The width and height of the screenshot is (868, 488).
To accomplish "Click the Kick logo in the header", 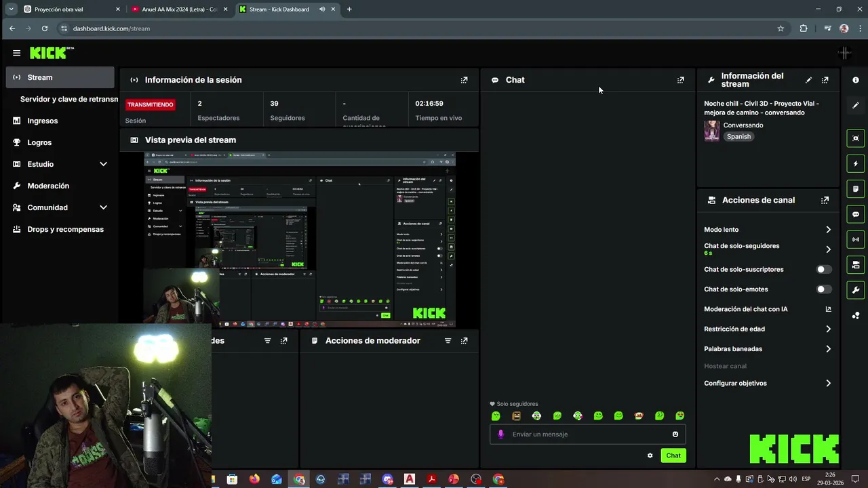I will (x=51, y=53).
